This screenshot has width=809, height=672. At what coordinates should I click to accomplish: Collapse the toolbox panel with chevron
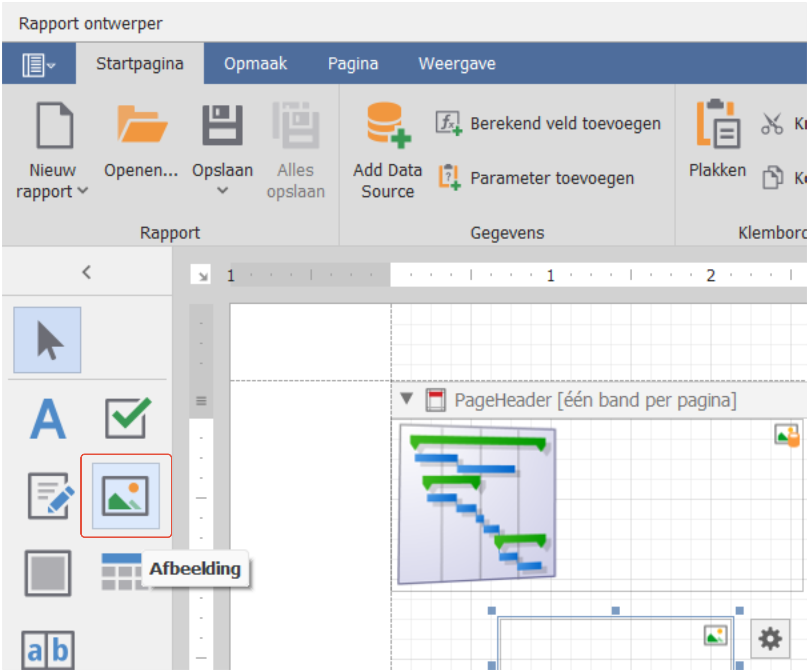pyautogui.click(x=87, y=272)
